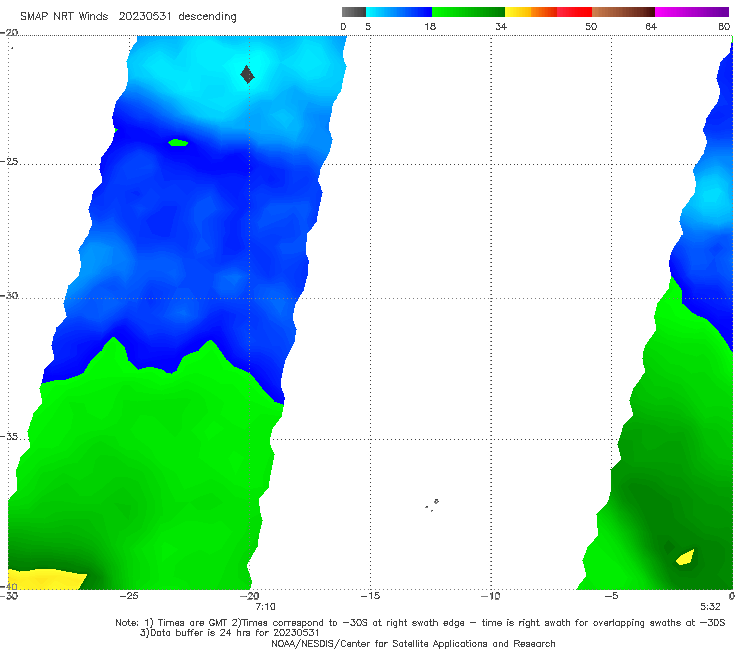
Task: Click the small green patch in the blue swath
Action: [178, 143]
